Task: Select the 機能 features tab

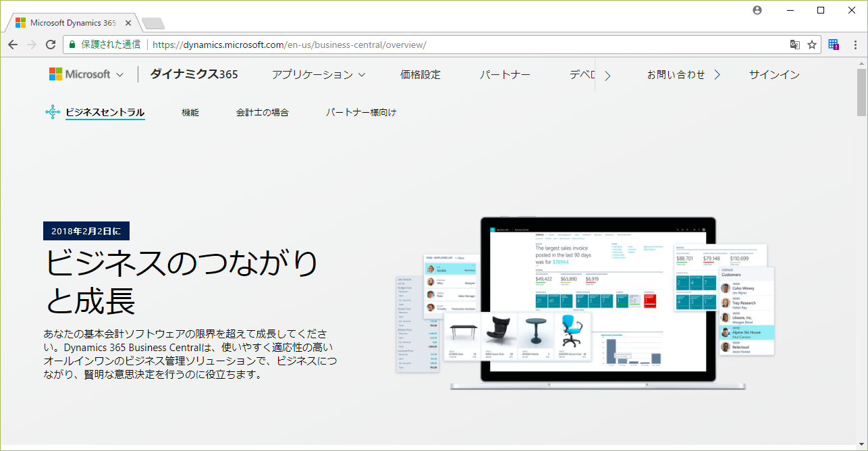Action: point(190,113)
